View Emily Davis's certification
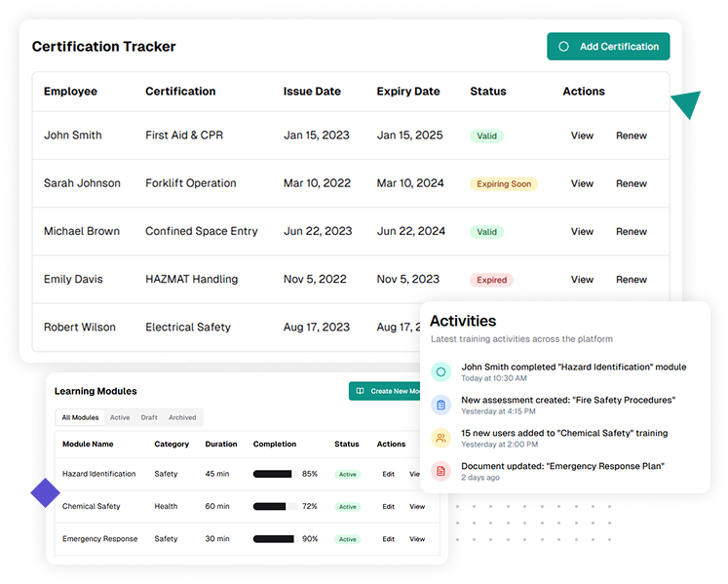 [x=582, y=280]
